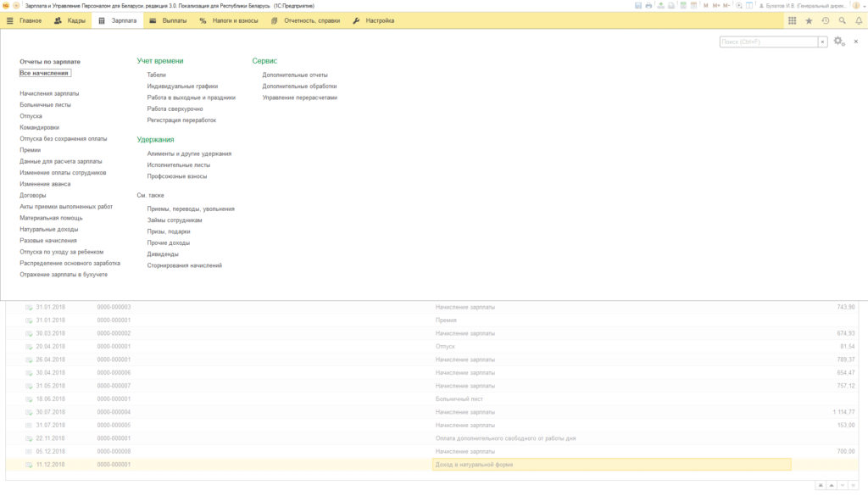The image size is (868, 496).
Task: Show history using the clock icon
Action: coord(826,20)
